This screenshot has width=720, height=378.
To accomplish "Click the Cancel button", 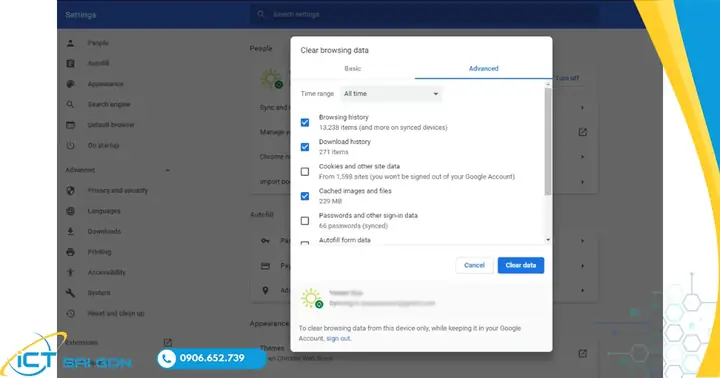I will 474,265.
